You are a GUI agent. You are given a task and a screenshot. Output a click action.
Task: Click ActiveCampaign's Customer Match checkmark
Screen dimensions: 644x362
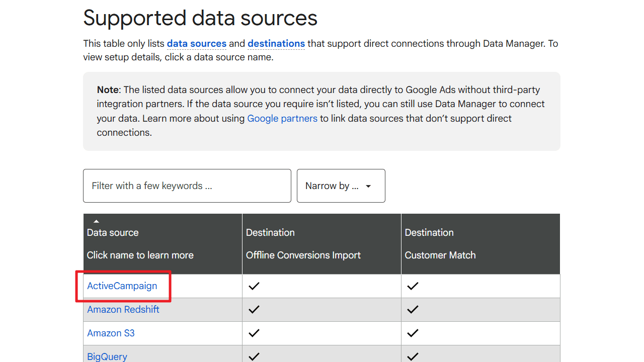pos(413,286)
